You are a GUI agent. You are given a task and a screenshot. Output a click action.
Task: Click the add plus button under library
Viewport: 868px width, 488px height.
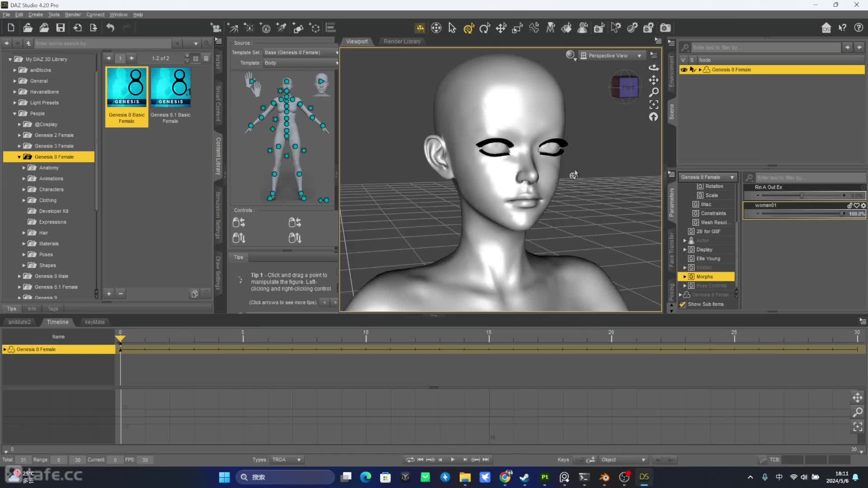pyautogui.click(x=109, y=294)
